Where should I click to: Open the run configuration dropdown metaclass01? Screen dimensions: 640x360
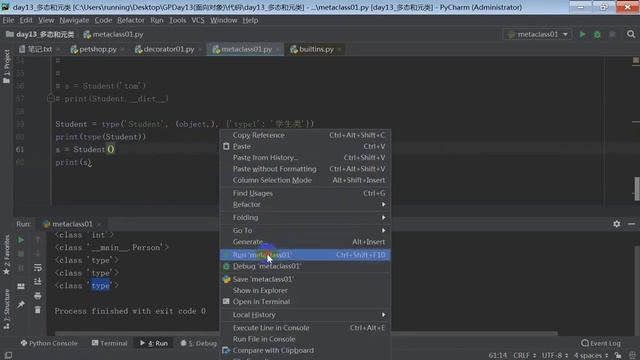pyautogui.click(x=538, y=35)
